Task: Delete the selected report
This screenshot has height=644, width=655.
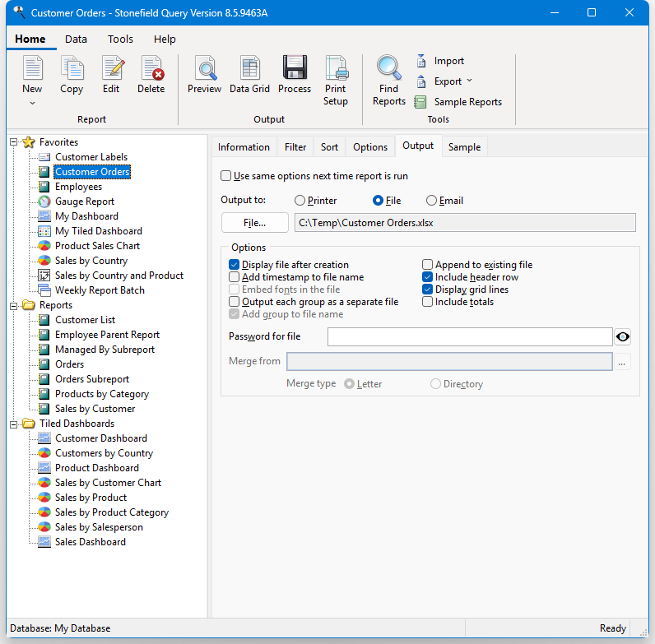Action: coord(151,69)
